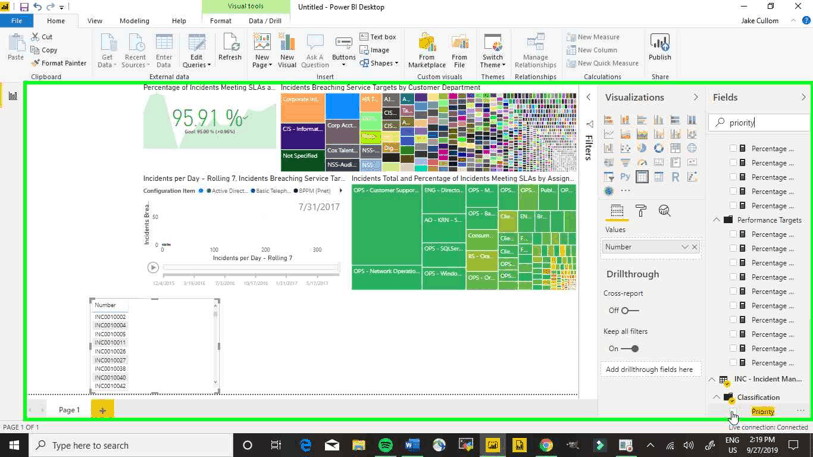
Task: Open the Analytics magnifier tab
Action: [x=665, y=211]
